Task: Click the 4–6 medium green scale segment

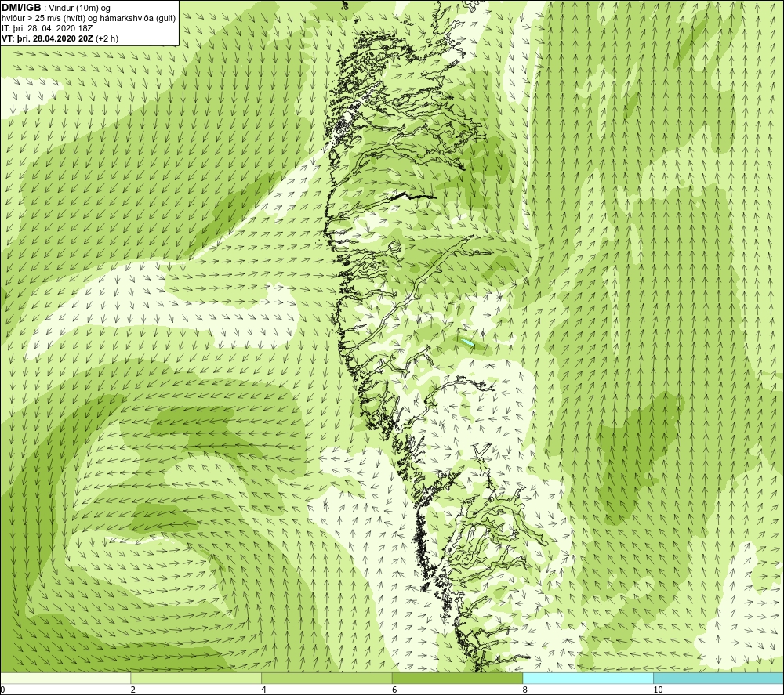Action: point(326,678)
